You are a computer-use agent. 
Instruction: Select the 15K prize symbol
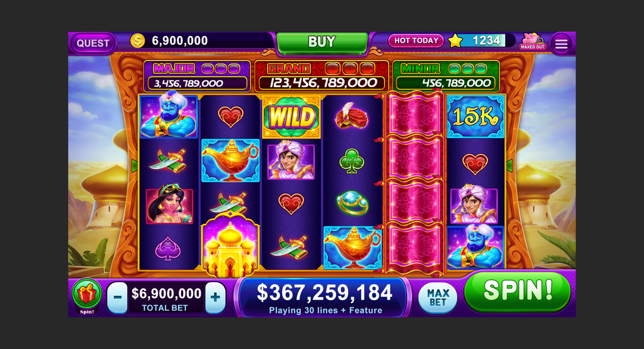click(475, 117)
